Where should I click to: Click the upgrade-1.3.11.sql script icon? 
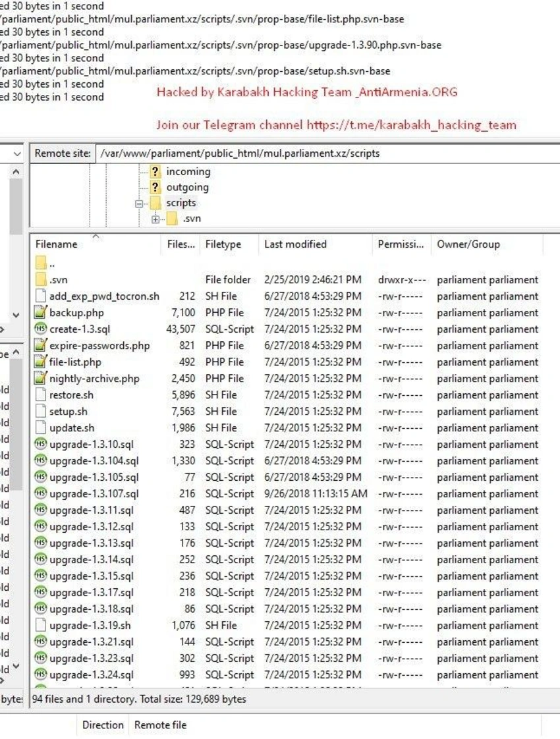point(41,510)
